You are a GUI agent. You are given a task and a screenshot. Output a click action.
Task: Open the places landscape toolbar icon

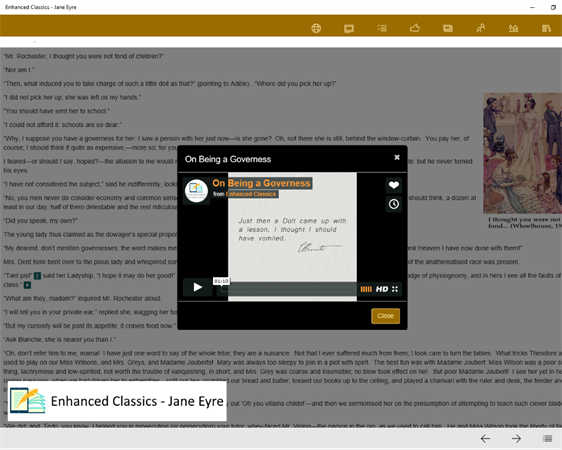pos(513,28)
